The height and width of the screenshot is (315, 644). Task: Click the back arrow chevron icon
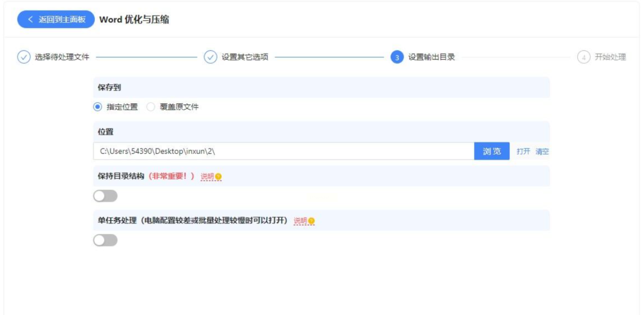point(30,19)
